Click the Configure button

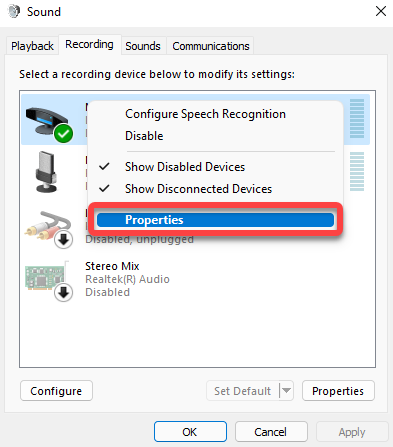tap(56, 391)
